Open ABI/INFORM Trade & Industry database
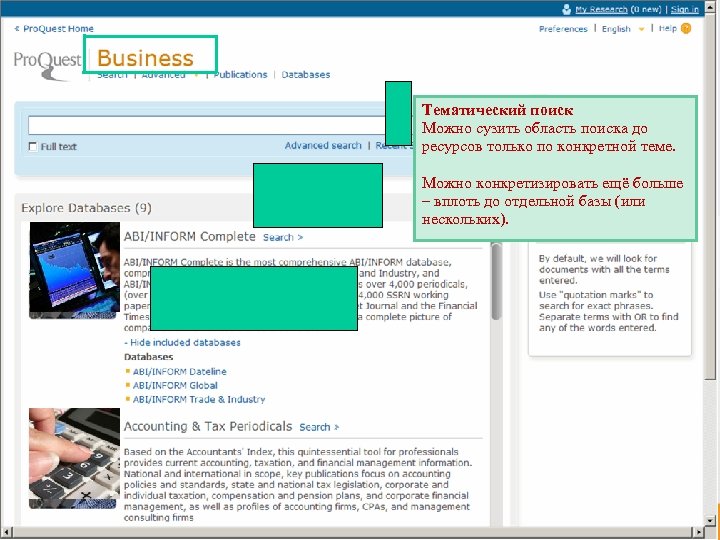 coord(199,399)
